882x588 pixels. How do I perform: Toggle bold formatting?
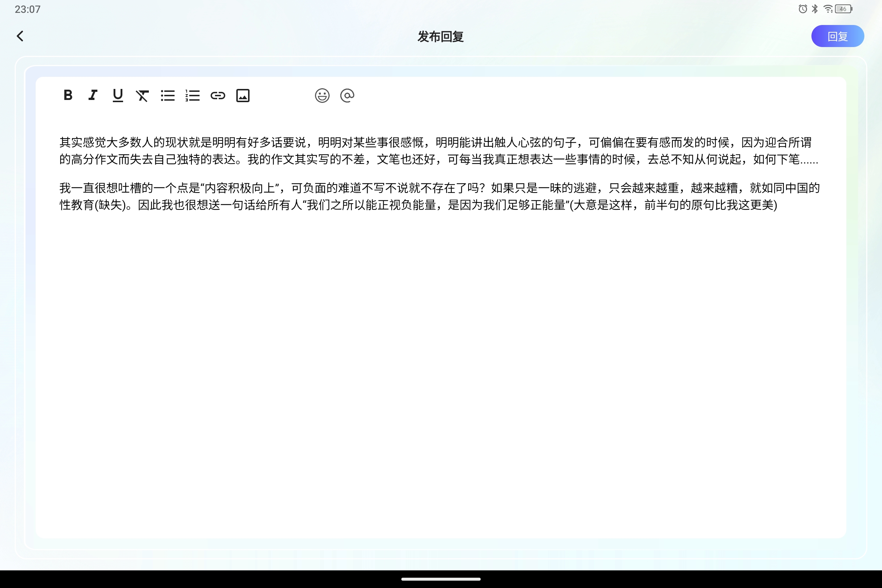click(x=68, y=95)
